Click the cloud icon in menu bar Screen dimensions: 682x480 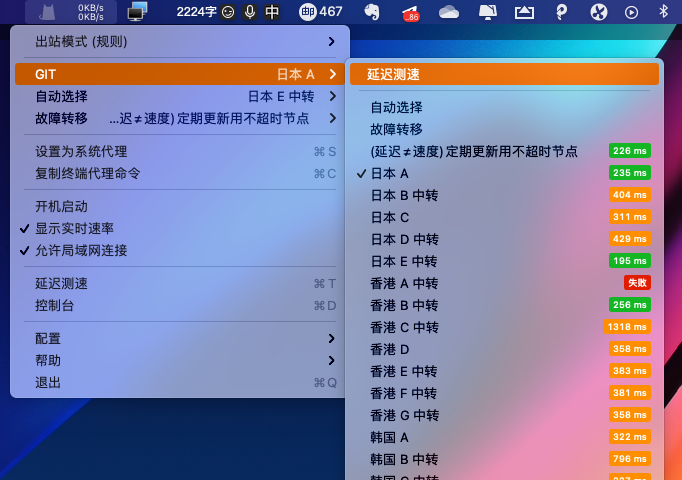click(x=448, y=12)
